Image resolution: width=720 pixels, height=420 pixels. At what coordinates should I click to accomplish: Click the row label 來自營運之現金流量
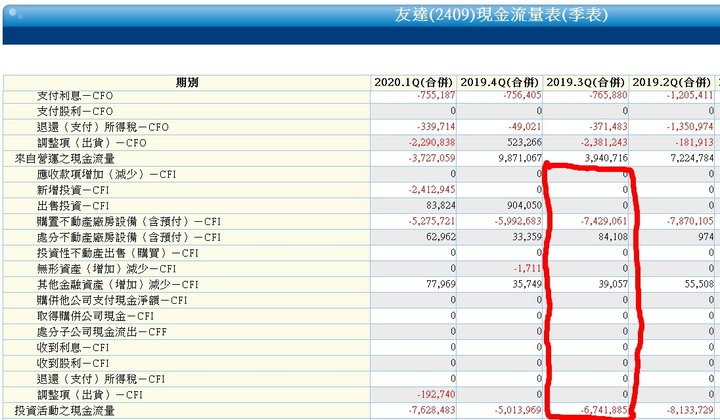coord(65,159)
